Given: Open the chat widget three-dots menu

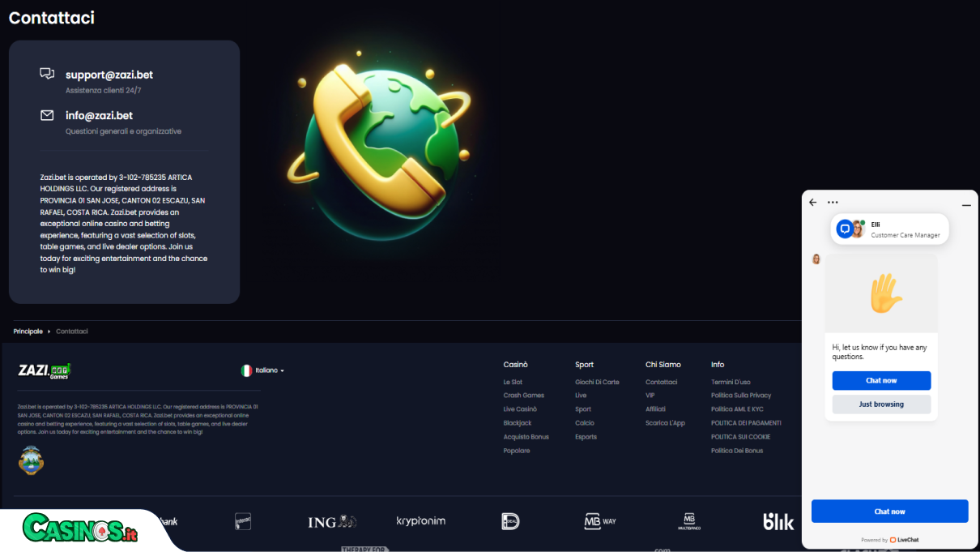Looking at the screenshot, I should tap(833, 203).
